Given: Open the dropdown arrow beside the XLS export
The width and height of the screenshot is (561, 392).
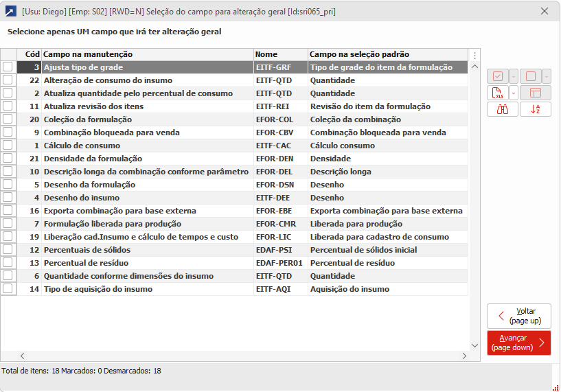Looking at the screenshot, I should (x=514, y=93).
